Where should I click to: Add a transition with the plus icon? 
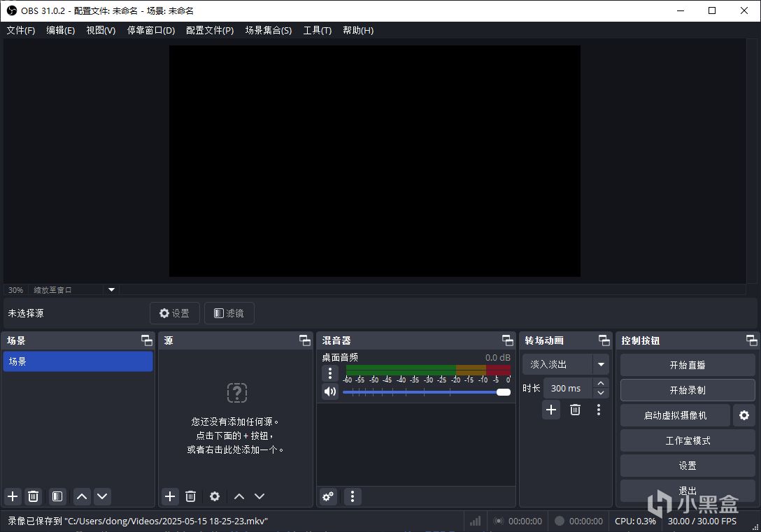coord(551,410)
